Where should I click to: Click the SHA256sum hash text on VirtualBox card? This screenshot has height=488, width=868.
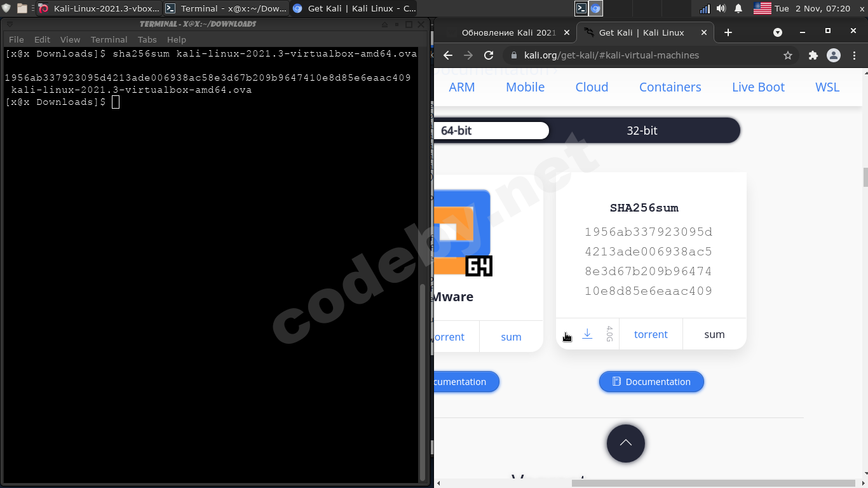point(648,261)
